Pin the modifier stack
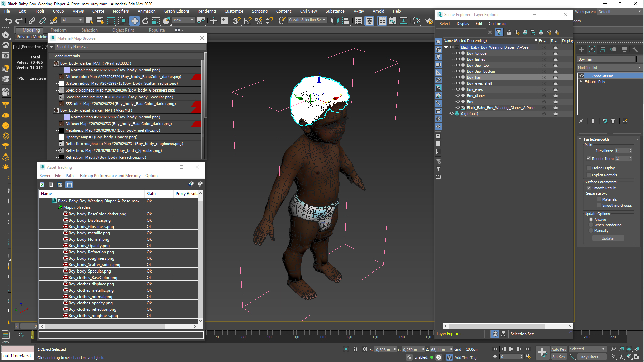Screen dimensions: 644x362 tap(581, 121)
